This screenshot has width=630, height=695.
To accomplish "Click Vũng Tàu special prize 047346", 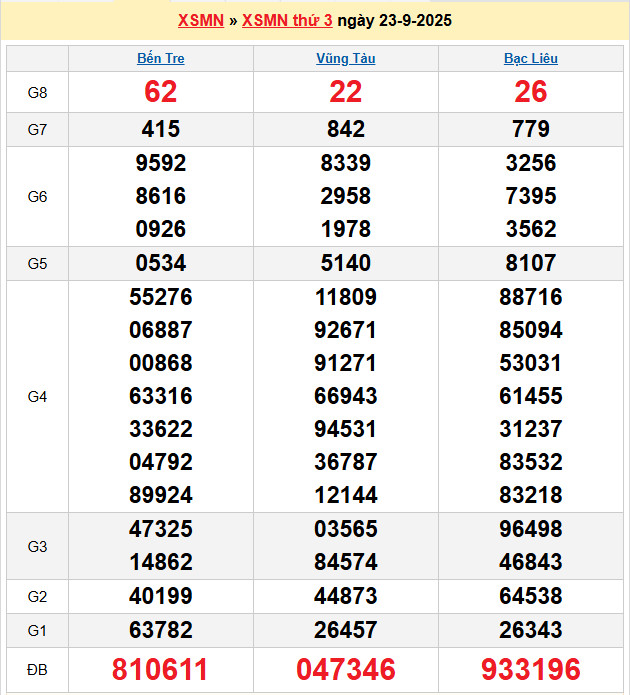I will 345,669.
